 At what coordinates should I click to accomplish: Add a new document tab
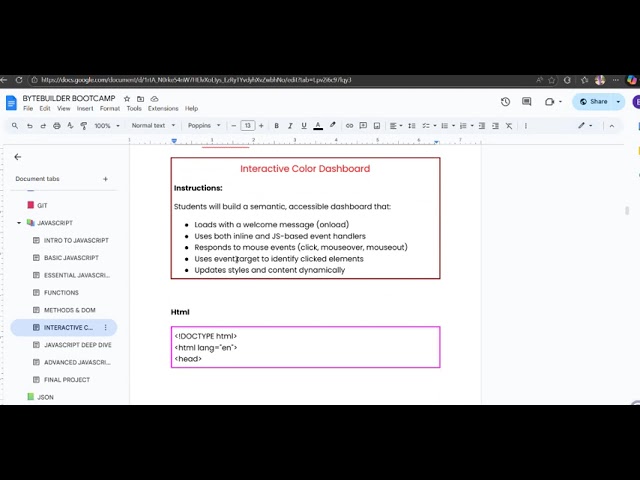105,179
